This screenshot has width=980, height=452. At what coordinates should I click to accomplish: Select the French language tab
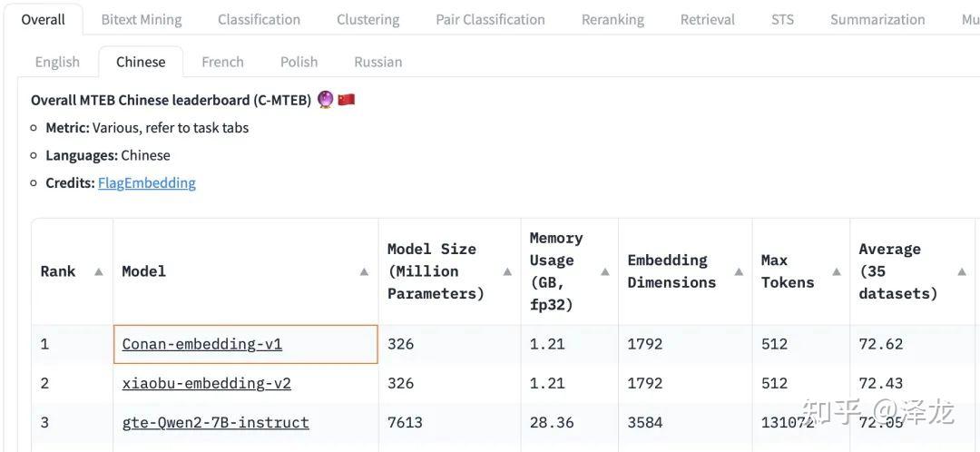(x=222, y=62)
